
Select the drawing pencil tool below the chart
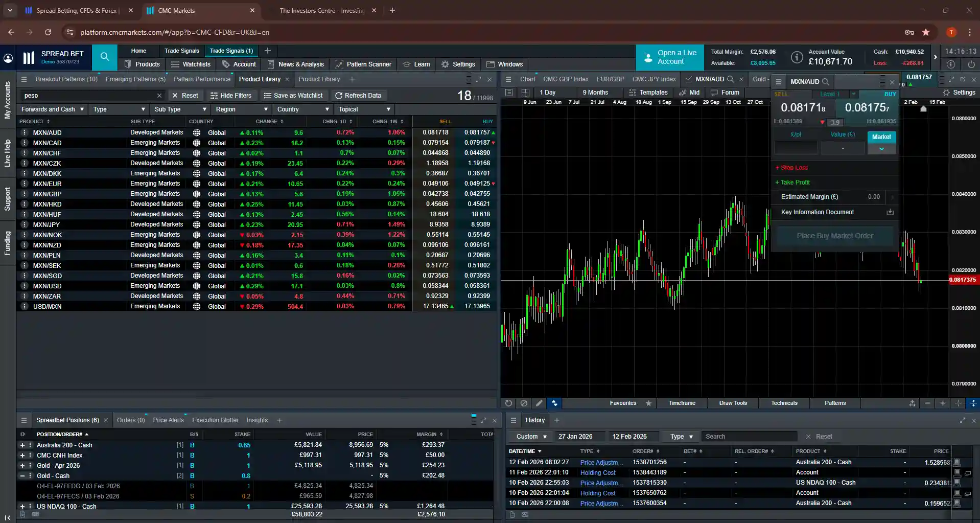(539, 403)
